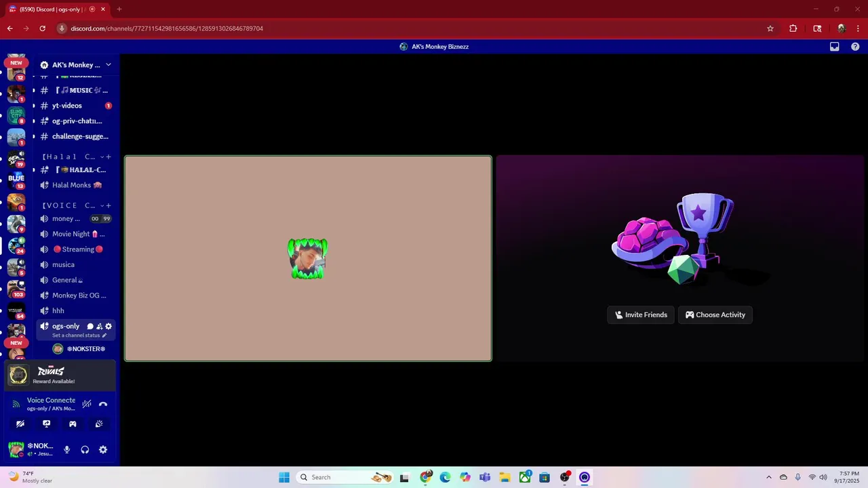Screen dimensions: 868x488
Task: Show hidden system tray icons chevron
Action: pyautogui.click(x=768, y=477)
